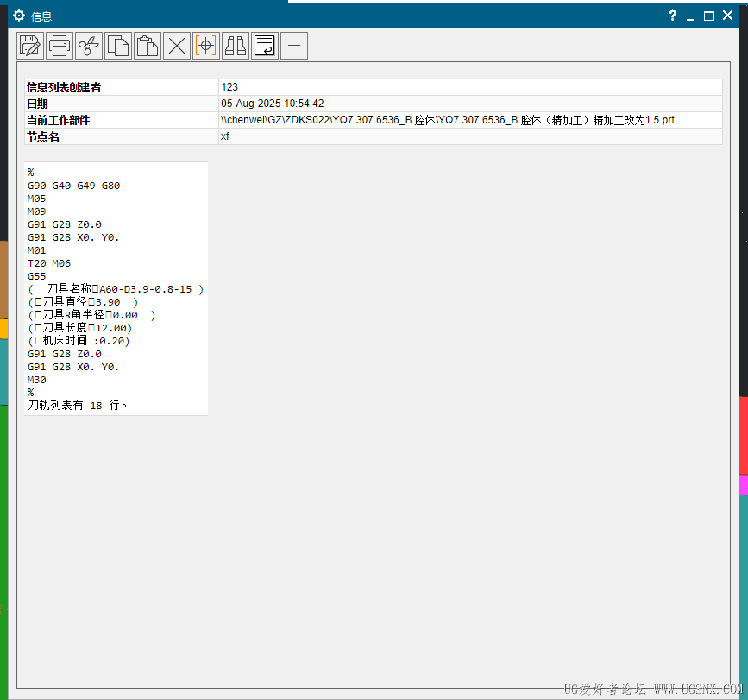Screen dimensions: 748x700
Task: Click the work part file path
Action: point(448,120)
